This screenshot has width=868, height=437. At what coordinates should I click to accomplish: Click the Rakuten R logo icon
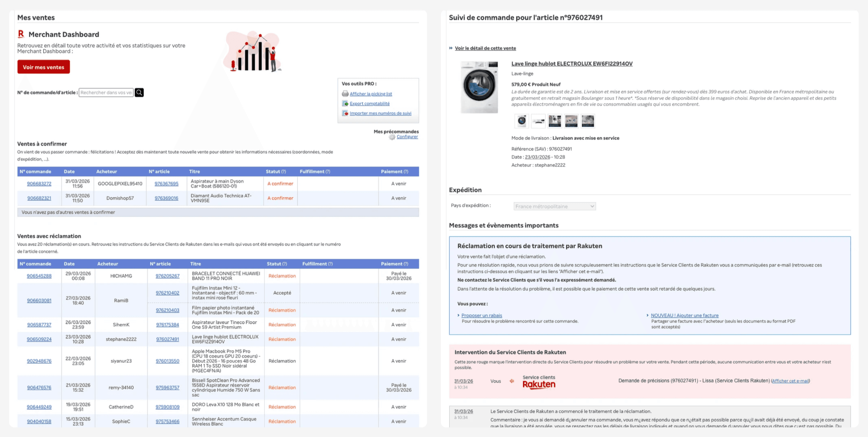21,34
